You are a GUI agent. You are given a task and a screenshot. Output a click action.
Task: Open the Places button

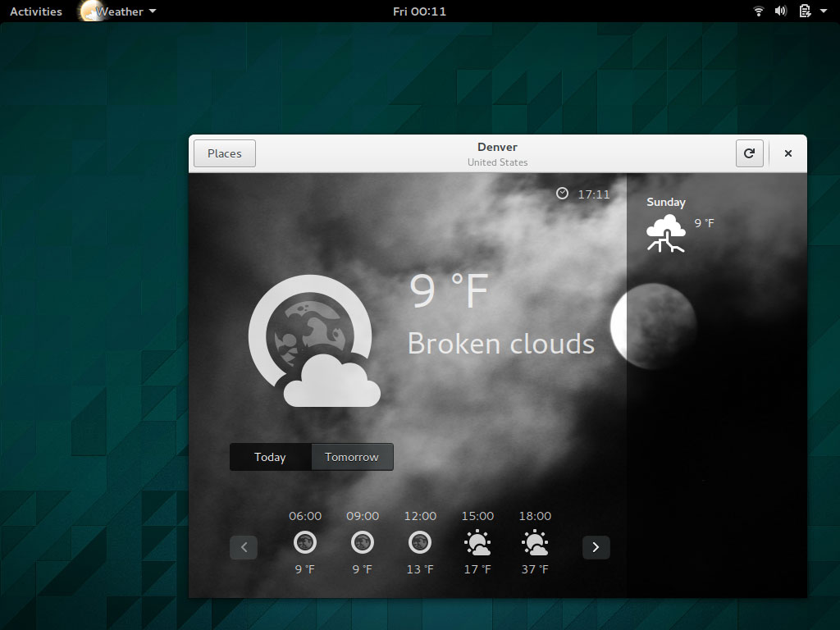(225, 153)
